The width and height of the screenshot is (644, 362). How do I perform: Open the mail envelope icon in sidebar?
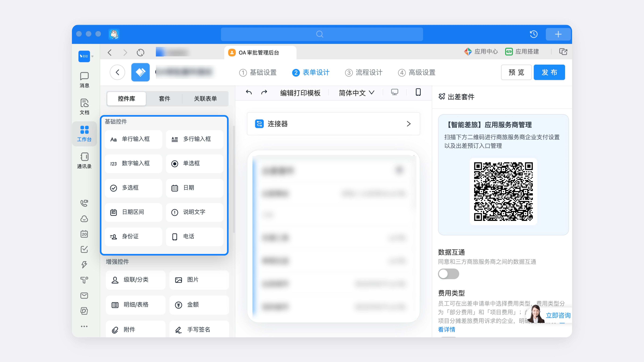tap(84, 295)
